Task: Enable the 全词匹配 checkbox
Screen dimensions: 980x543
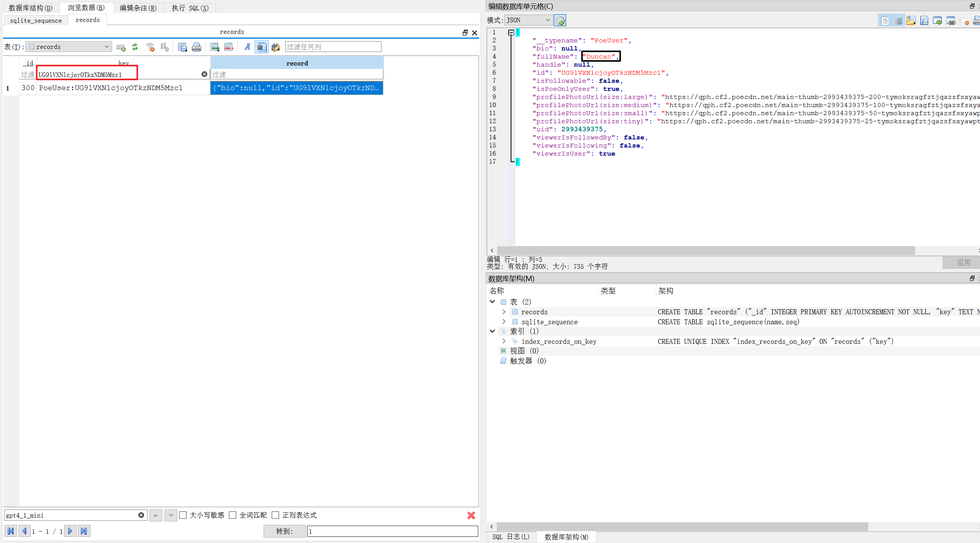Action: point(232,515)
